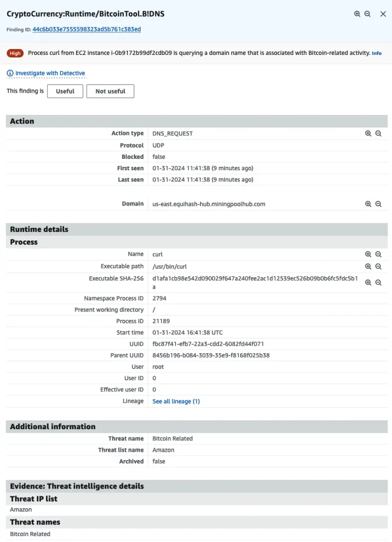Click the filter-out icon next to process Name
The image size is (392, 542).
[378, 254]
